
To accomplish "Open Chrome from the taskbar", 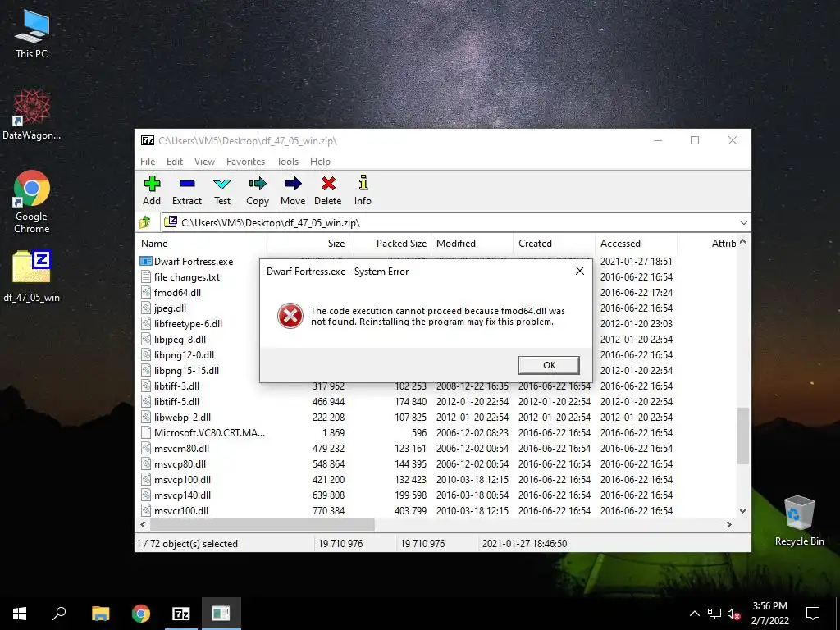I will pyautogui.click(x=141, y=614).
